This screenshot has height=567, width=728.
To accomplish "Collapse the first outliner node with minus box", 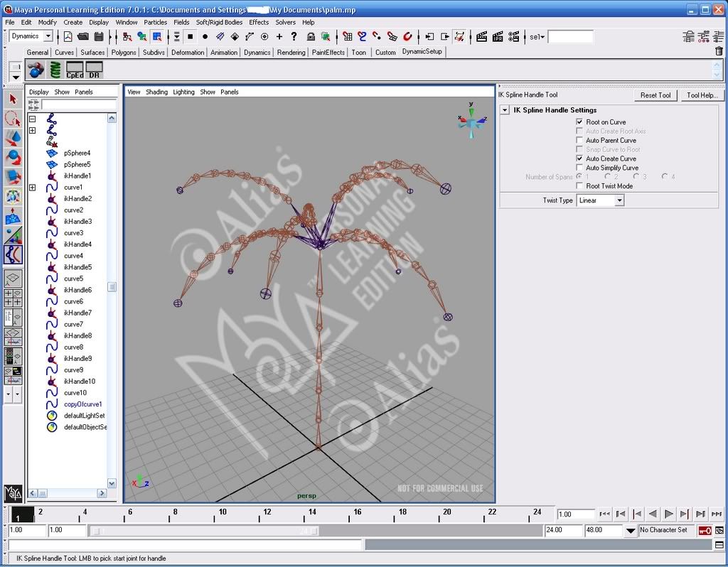I will pyautogui.click(x=33, y=119).
